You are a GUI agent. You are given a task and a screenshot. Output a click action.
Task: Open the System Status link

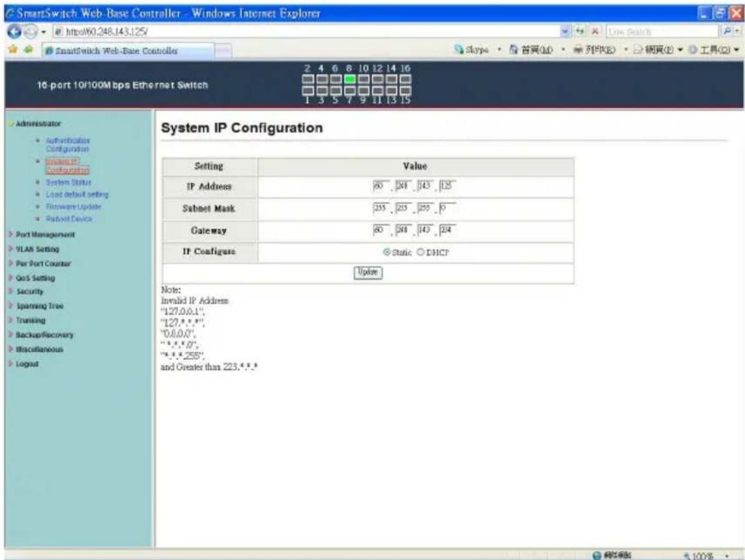[x=68, y=183]
